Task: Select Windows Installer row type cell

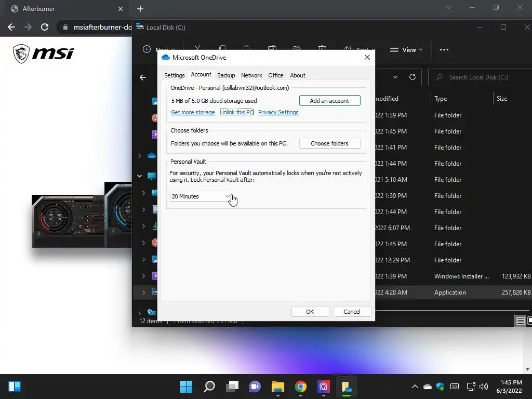Action: pyautogui.click(x=461, y=276)
